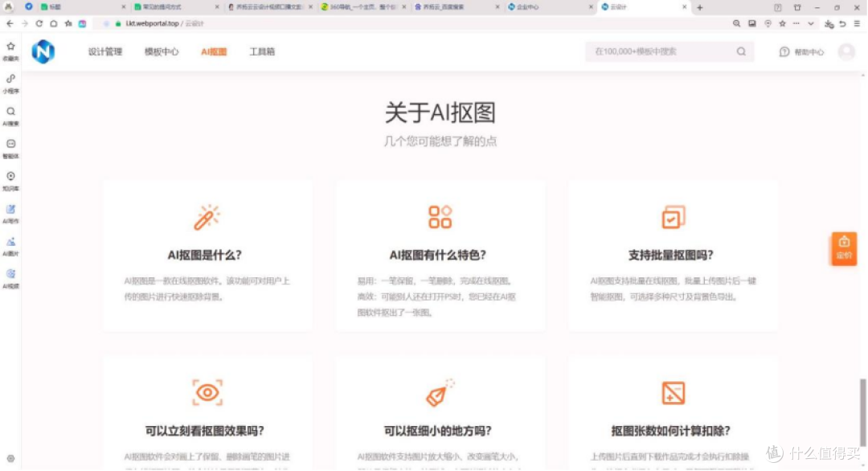Switch to the first green-icon 标题 tab

[83, 7]
